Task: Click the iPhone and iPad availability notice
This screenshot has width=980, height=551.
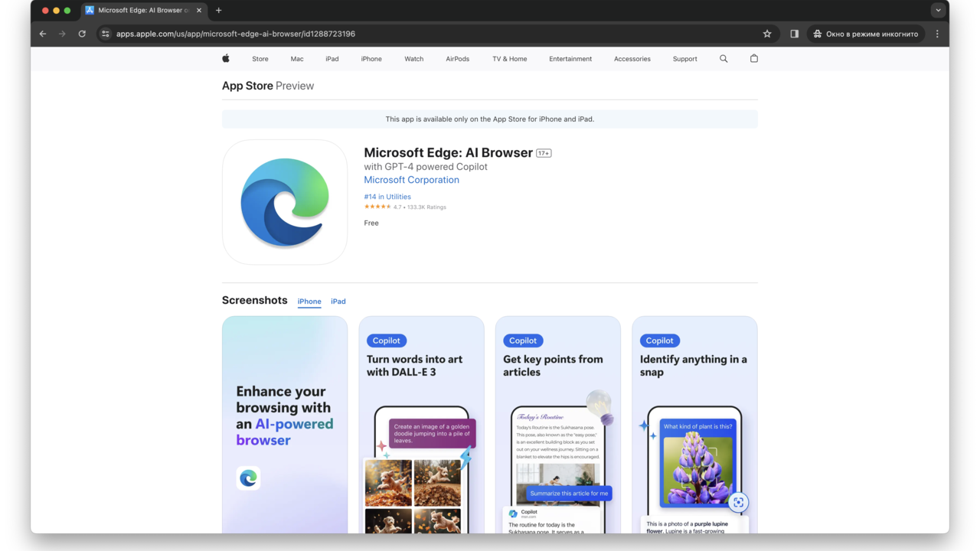Action: click(x=490, y=119)
